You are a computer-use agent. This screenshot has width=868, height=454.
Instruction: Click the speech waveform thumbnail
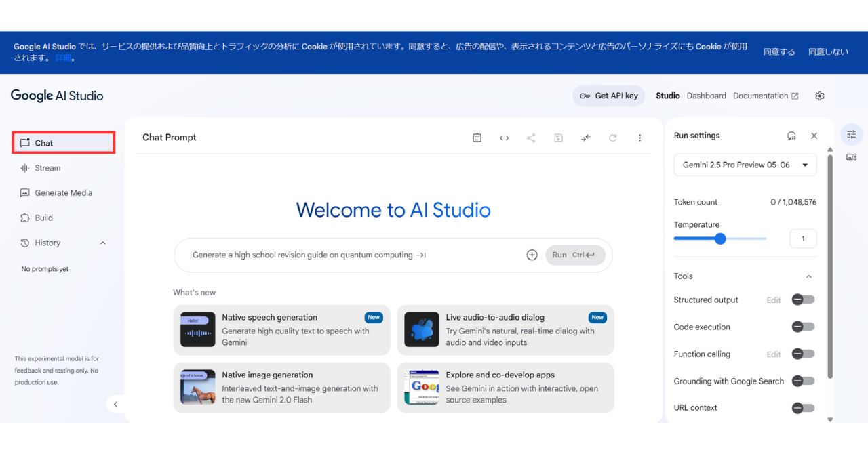click(198, 330)
